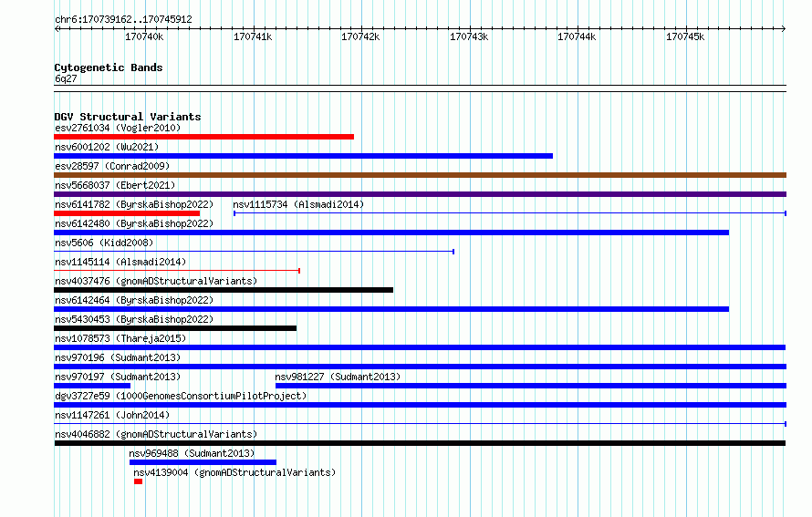Image resolution: width=812 pixels, height=517 pixels.
Task: Select the red nsv6141782 variant bar
Action: click(x=127, y=213)
